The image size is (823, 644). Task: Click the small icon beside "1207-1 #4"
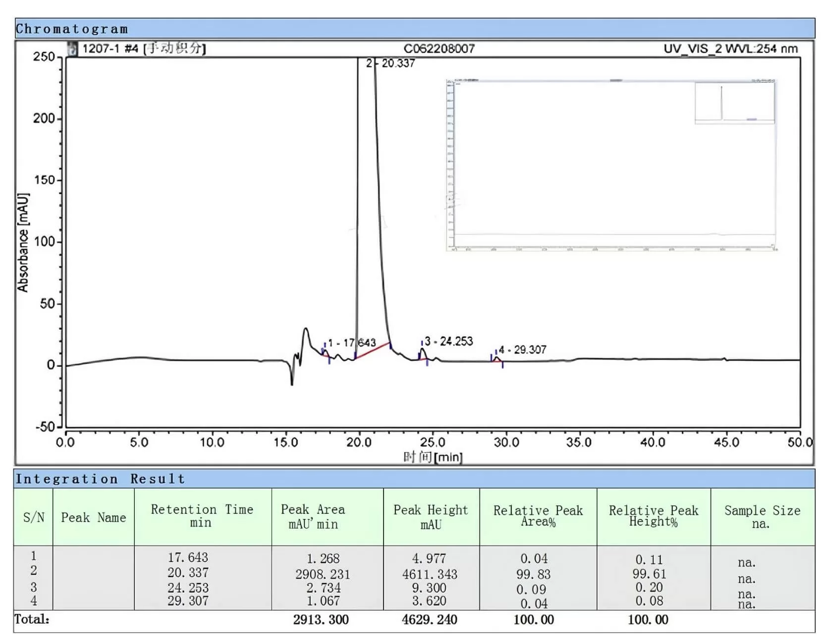click(72, 49)
